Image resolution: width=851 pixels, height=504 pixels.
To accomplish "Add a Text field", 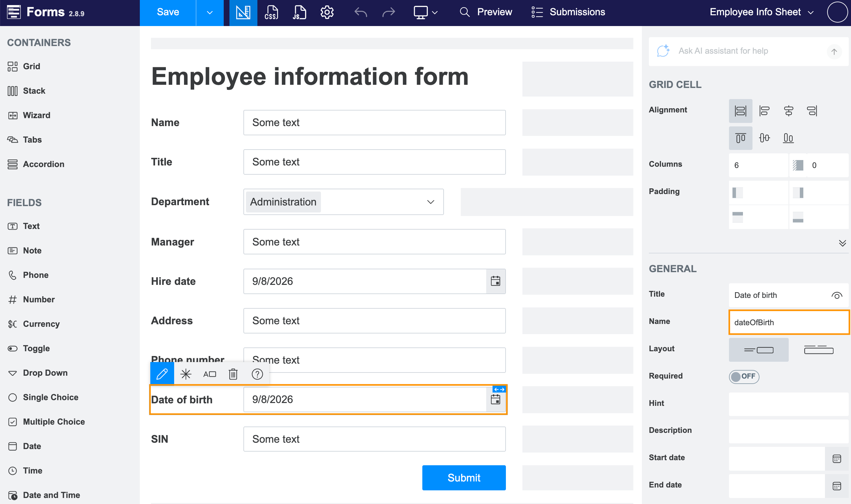I will [x=24, y=226].
